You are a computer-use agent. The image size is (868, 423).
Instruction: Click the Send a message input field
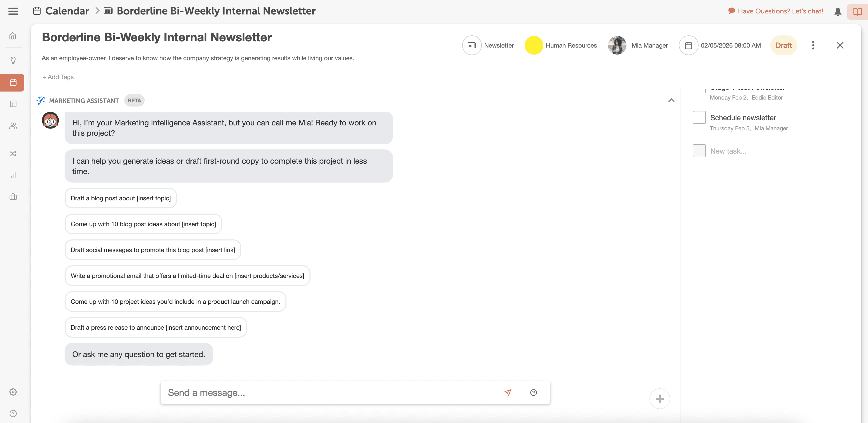[x=330, y=392]
